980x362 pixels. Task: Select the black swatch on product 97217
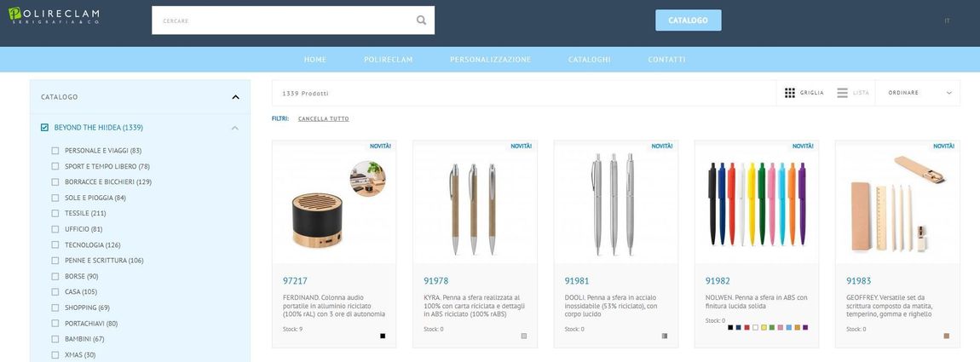383,336
